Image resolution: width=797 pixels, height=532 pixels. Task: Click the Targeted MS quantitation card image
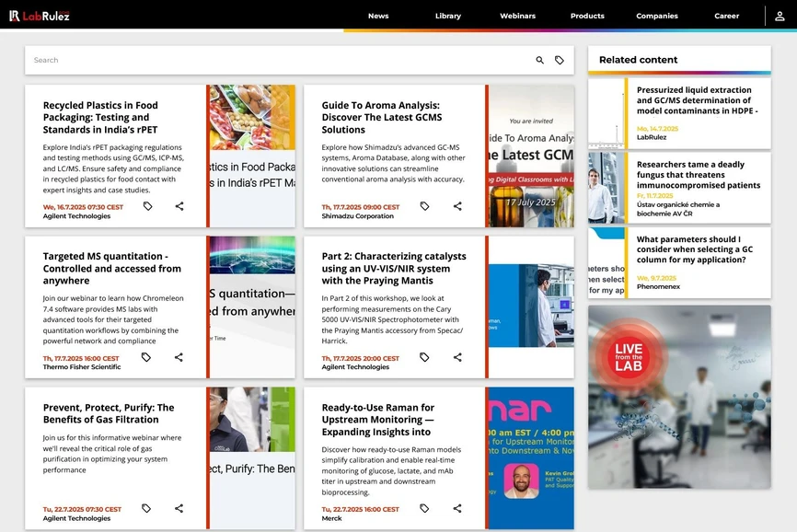click(x=252, y=306)
